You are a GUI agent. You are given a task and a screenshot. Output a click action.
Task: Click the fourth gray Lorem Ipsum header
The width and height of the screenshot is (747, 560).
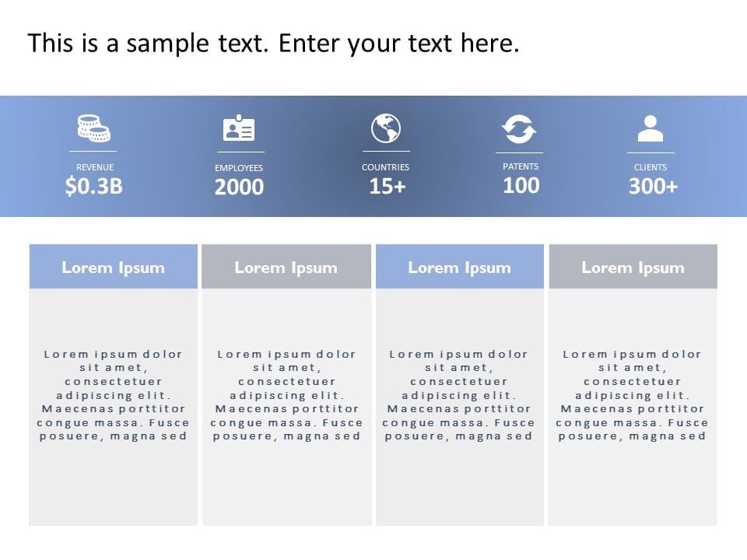[x=633, y=268]
